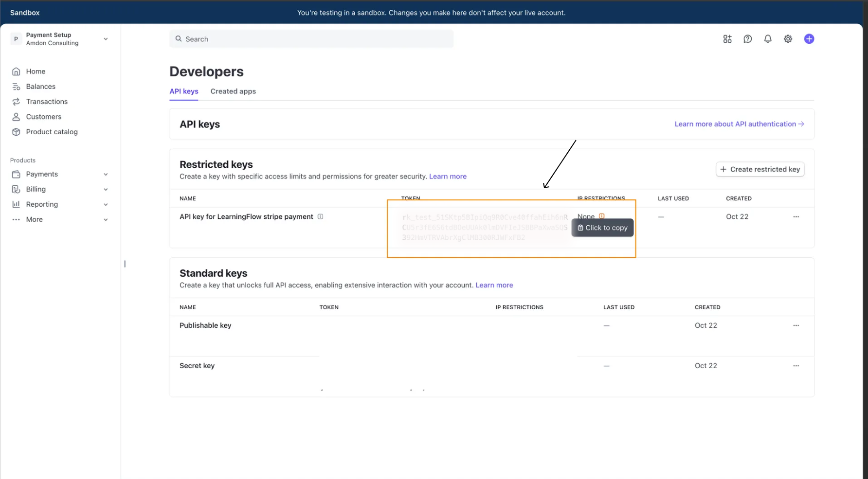The height and width of the screenshot is (479, 868).
Task: Open the Home sidebar icon
Action: (17, 71)
